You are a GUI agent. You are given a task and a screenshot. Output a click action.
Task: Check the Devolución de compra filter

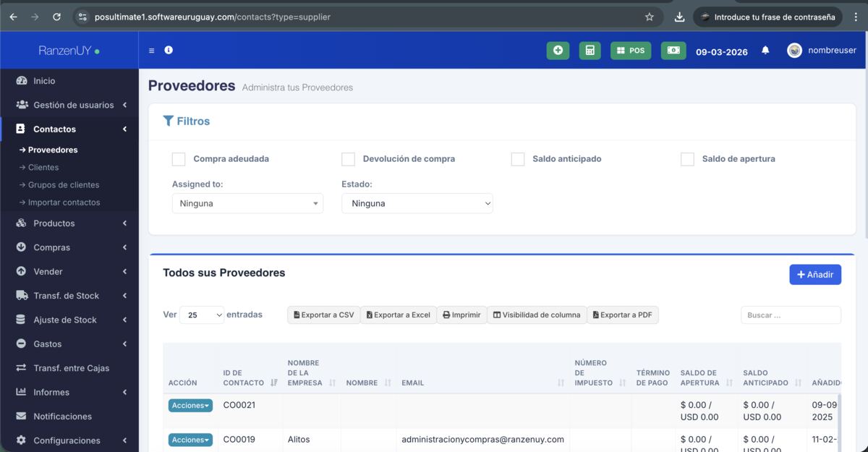(x=348, y=159)
